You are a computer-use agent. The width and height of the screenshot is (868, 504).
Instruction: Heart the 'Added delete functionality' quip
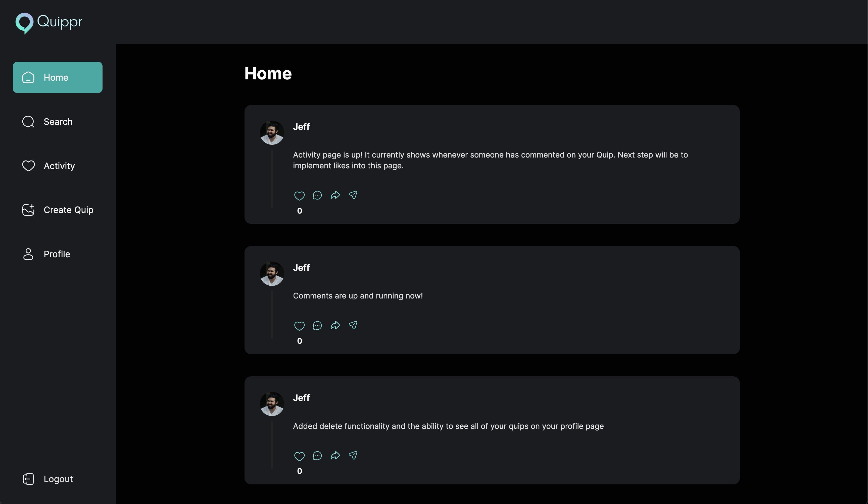pos(299,456)
